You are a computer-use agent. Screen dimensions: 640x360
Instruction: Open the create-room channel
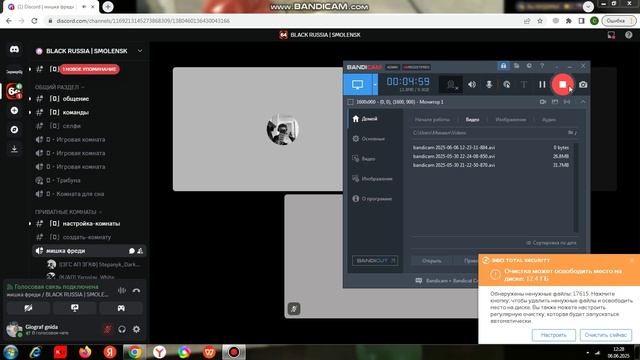[x=89, y=237]
